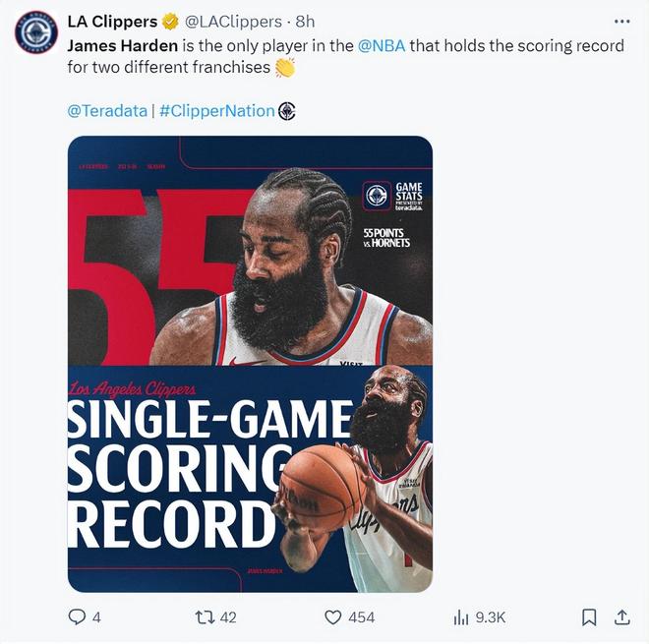Open the @Teradata mention link

click(107, 111)
